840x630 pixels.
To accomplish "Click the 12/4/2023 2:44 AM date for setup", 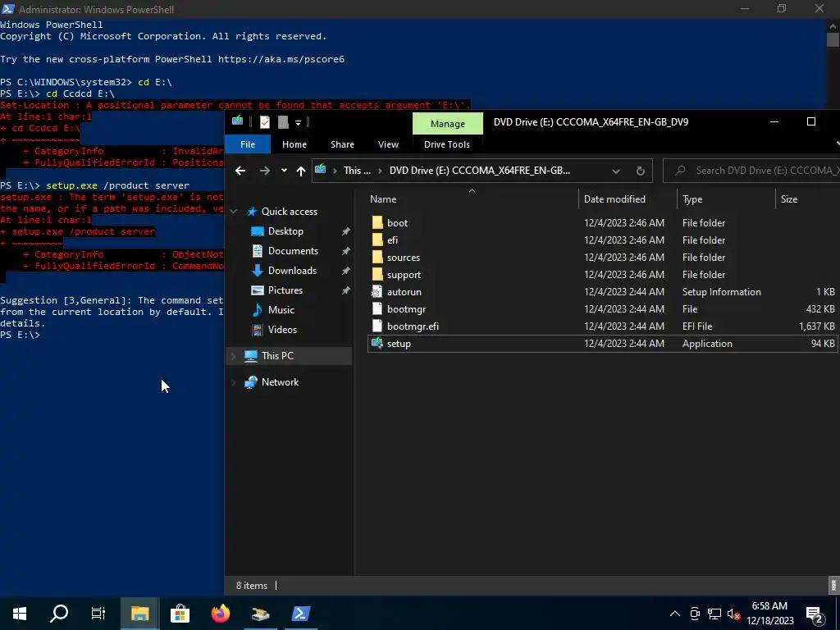I will [624, 344].
